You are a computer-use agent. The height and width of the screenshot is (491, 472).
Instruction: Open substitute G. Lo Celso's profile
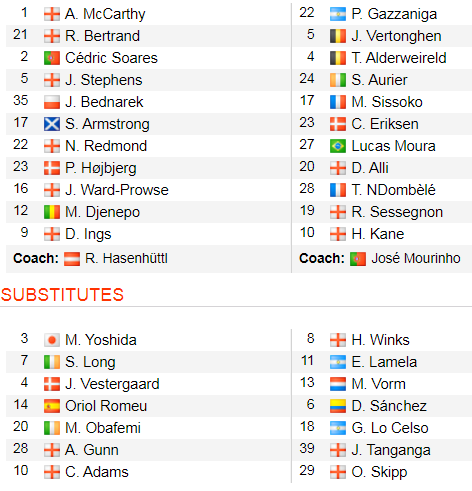[390, 428]
